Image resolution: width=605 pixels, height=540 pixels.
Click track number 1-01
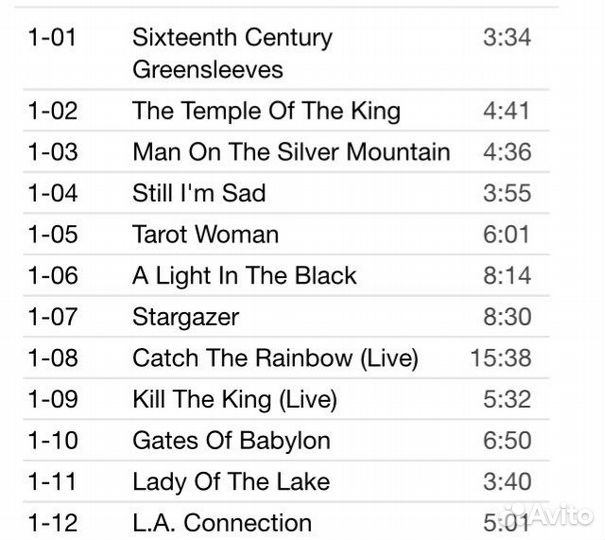click(52, 38)
